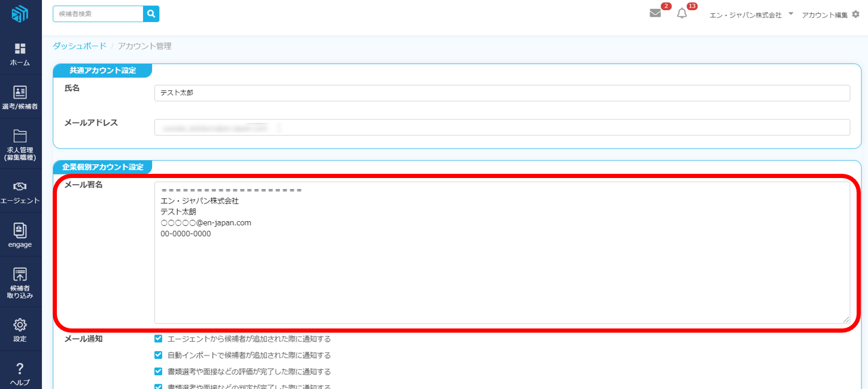Click the app logo in the sidebar
The image size is (868, 389).
[20, 14]
